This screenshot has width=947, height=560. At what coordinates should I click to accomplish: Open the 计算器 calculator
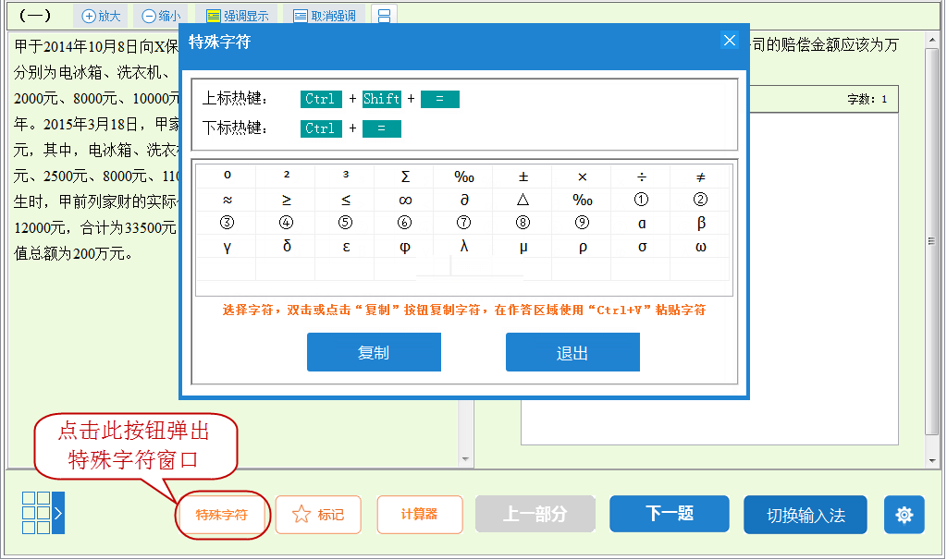tap(419, 515)
